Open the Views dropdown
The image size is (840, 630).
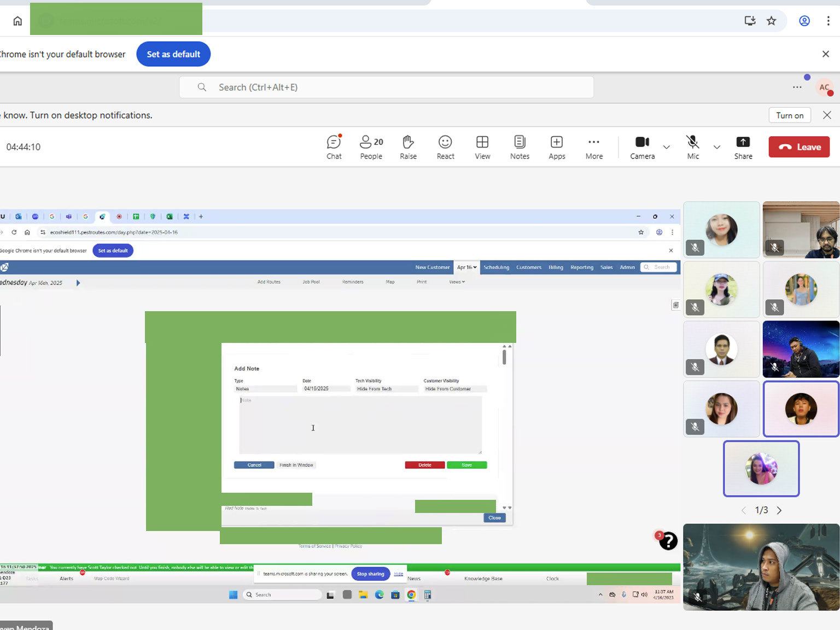tap(457, 282)
